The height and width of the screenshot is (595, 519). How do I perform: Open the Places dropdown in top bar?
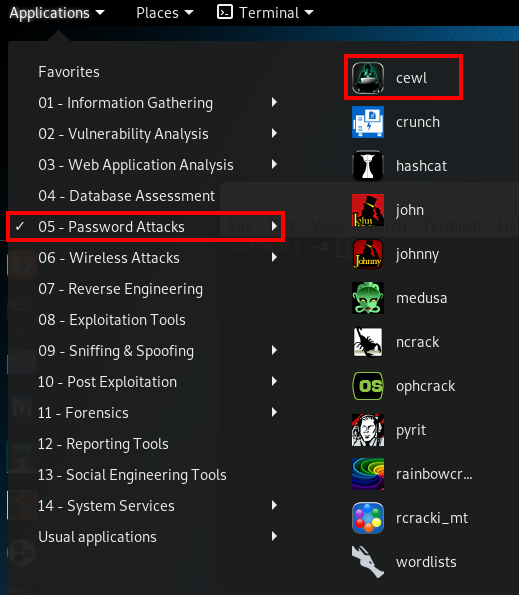(x=165, y=13)
